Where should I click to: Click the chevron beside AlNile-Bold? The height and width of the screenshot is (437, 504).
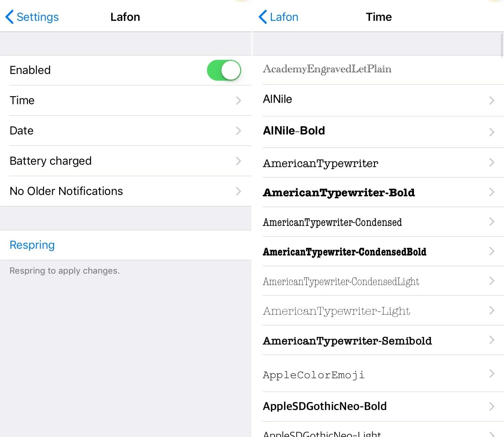click(492, 132)
